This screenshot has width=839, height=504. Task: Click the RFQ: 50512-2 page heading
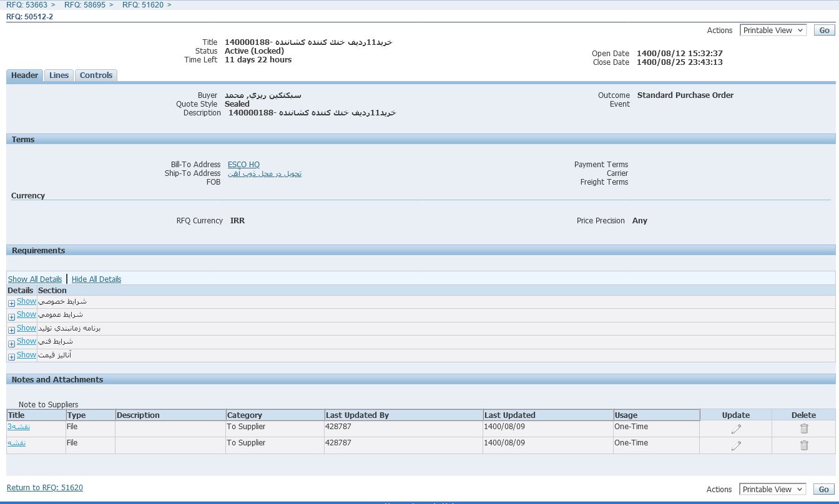[x=30, y=17]
